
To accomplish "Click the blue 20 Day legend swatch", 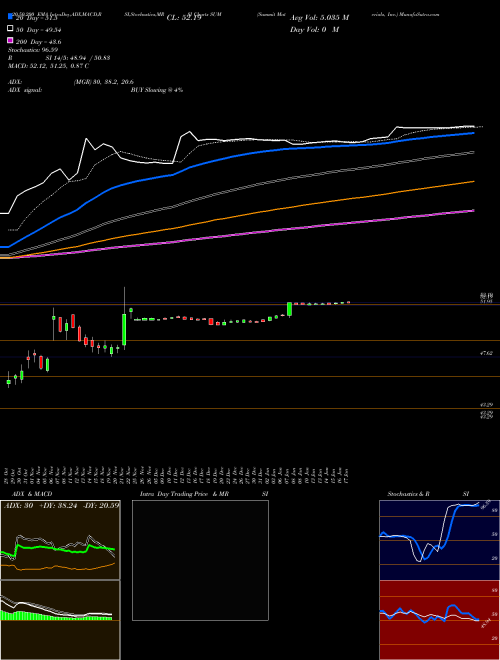I will pyautogui.click(x=10, y=17).
